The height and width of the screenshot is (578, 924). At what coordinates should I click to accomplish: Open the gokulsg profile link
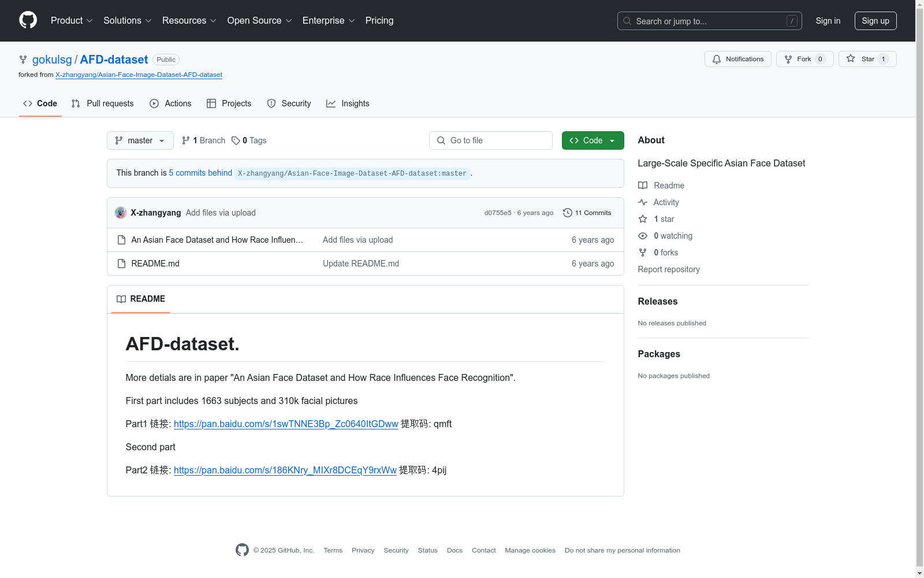click(52, 60)
